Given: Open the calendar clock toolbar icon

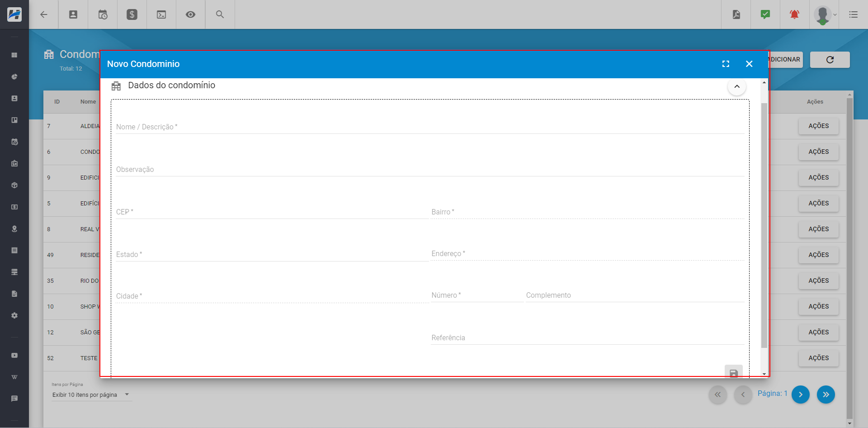Looking at the screenshot, I should pos(103,14).
